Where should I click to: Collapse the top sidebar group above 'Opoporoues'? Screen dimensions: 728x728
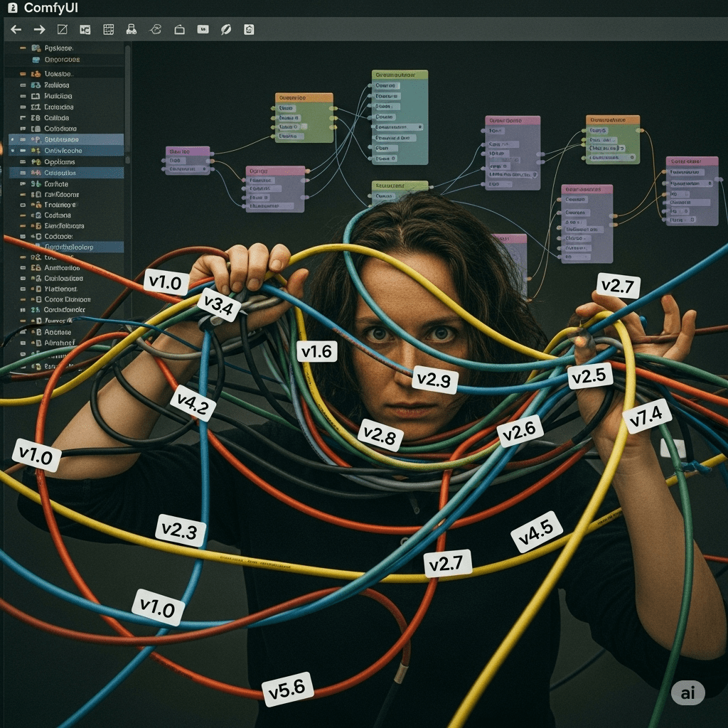coord(23,48)
